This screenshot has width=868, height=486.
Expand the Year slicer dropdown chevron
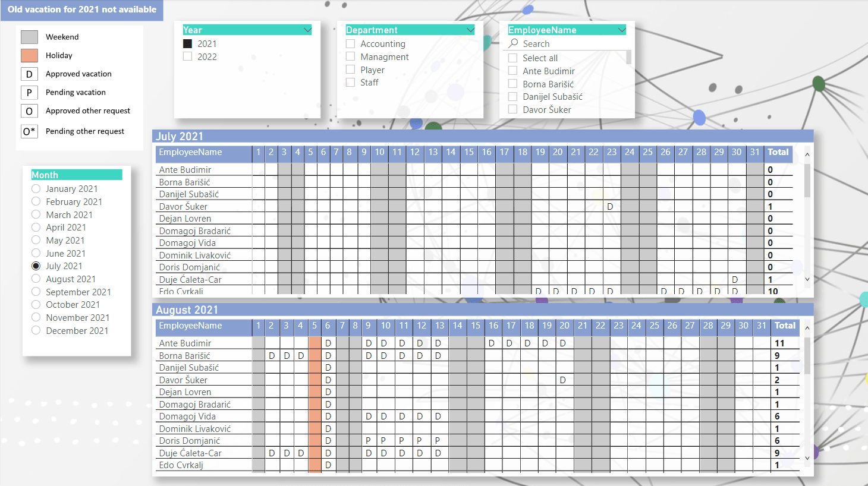pos(307,30)
